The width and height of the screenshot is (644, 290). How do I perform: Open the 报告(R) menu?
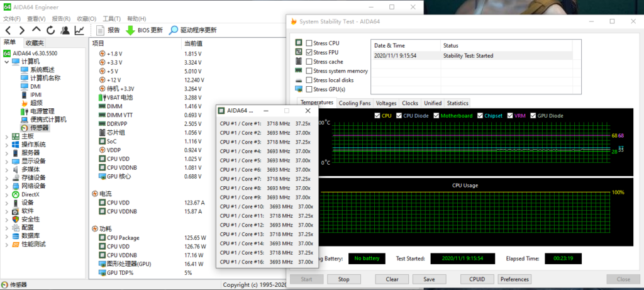[x=61, y=19]
